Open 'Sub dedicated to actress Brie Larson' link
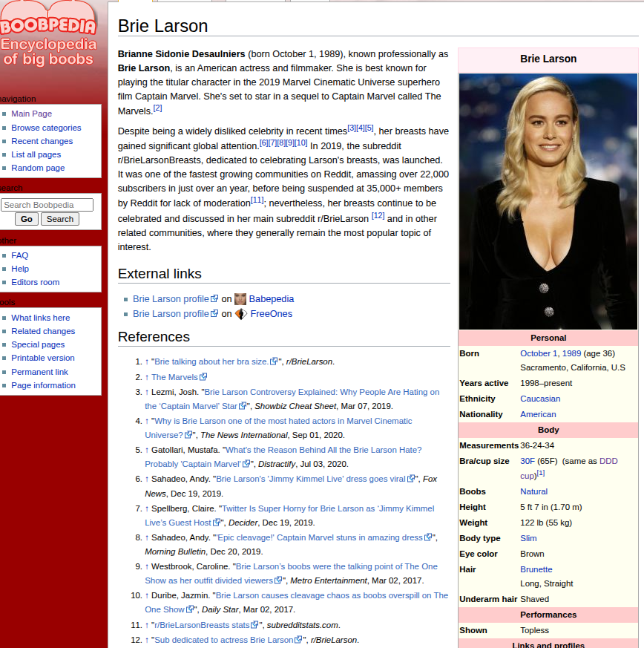The height and width of the screenshot is (648, 644). 223,640
